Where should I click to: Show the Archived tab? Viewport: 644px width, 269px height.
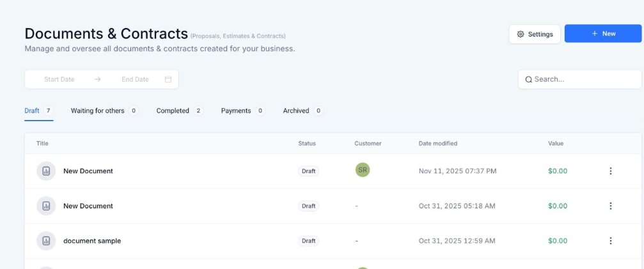pos(296,111)
